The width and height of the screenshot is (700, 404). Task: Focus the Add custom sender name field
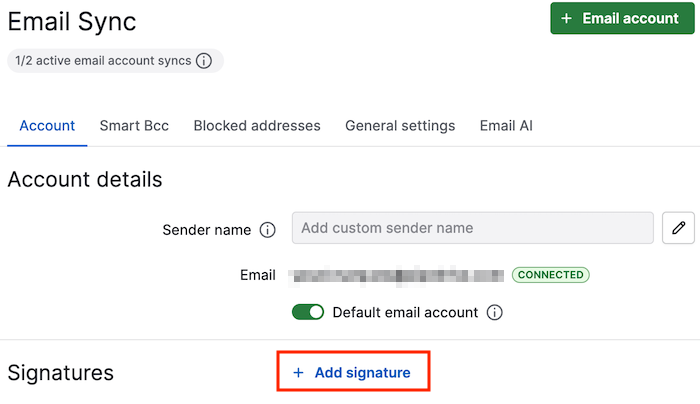473,228
